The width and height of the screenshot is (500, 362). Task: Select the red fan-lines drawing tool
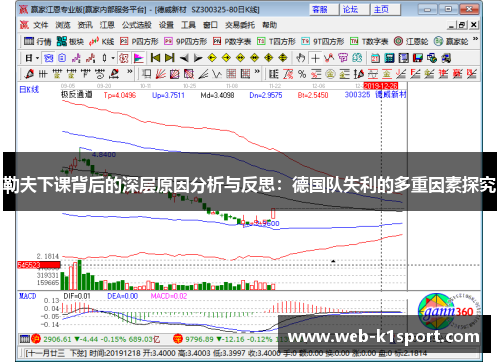pos(160,74)
